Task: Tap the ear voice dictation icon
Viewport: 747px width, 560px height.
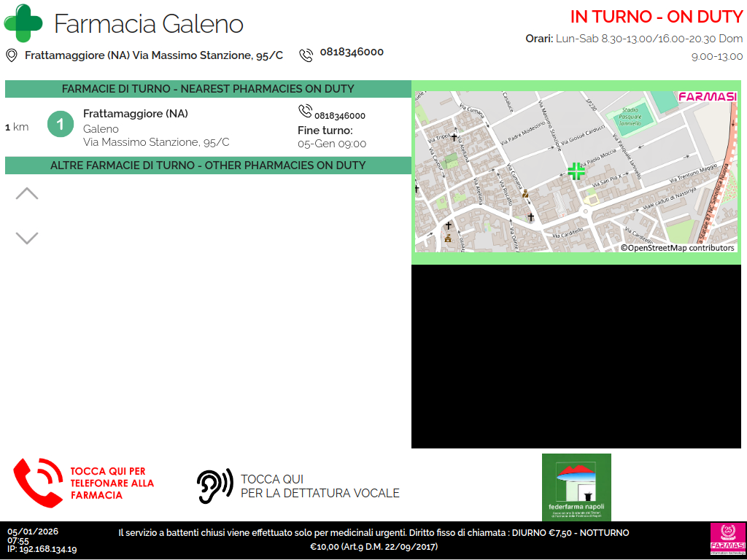Action: (x=214, y=486)
